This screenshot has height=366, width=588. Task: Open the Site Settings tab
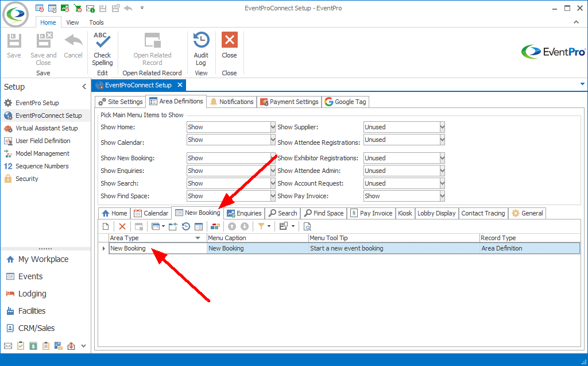pyautogui.click(x=121, y=102)
